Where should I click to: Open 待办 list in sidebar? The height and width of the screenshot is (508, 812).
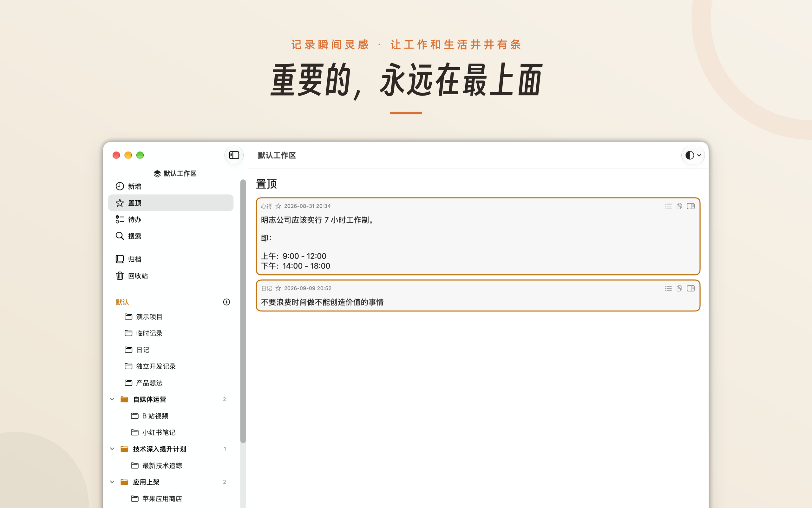tap(171, 219)
